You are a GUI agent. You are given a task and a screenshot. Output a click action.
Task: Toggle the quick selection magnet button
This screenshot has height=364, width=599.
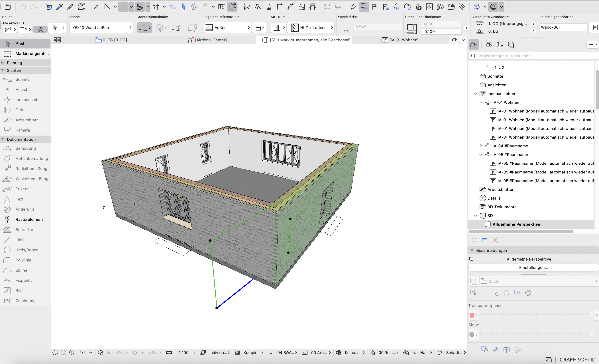click(x=40, y=29)
